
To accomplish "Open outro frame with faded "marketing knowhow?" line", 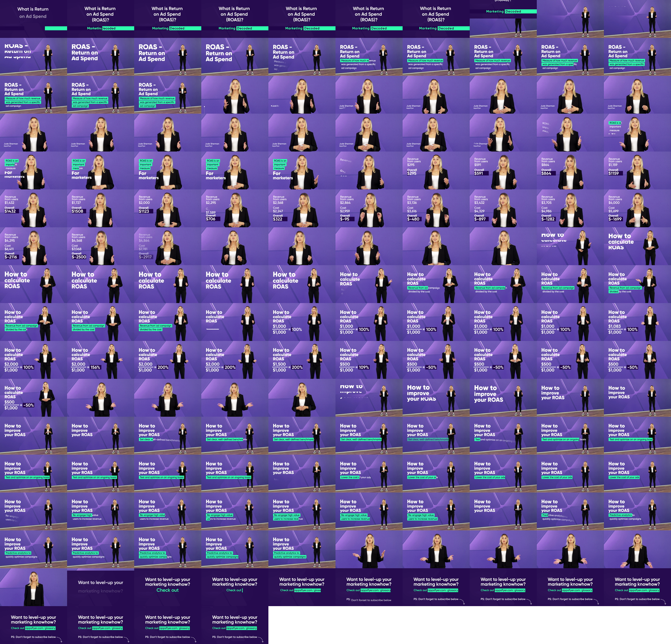I will tap(101, 587).
